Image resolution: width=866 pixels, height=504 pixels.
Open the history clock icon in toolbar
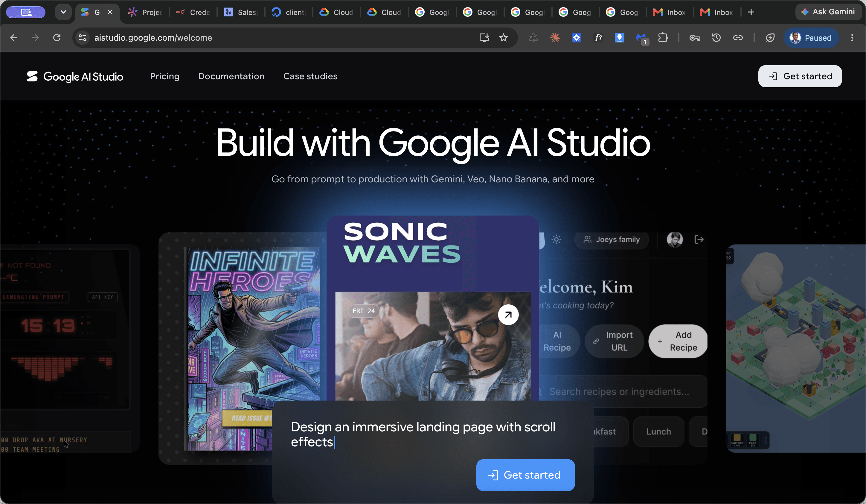[x=716, y=38]
